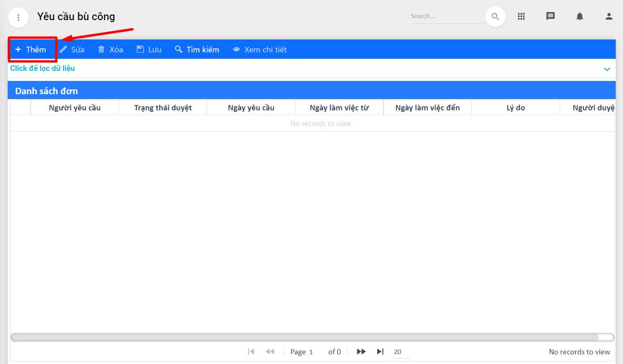The width and height of the screenshot is (623, 364).
Task: Expand the filter panel chevron arrow
Action: tap(607, 69)
